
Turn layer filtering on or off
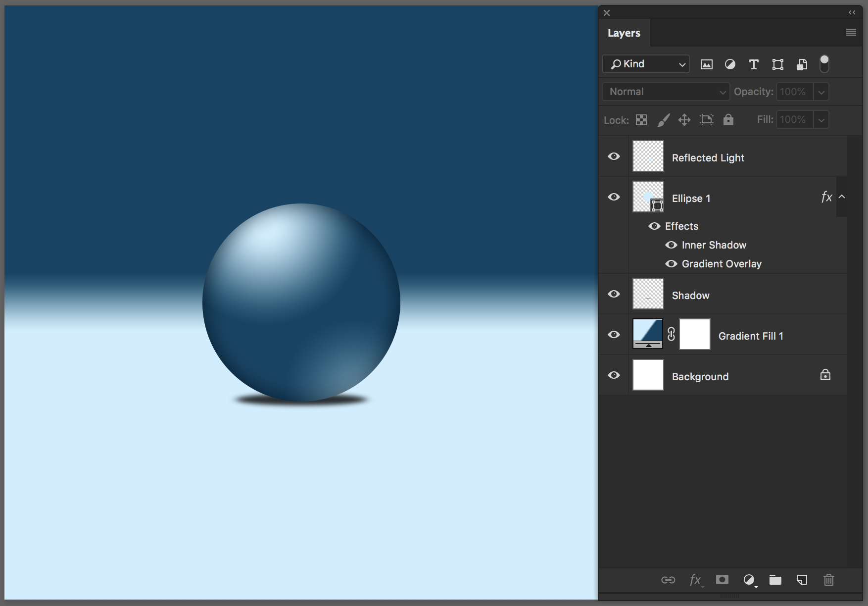tap(824, 64)
